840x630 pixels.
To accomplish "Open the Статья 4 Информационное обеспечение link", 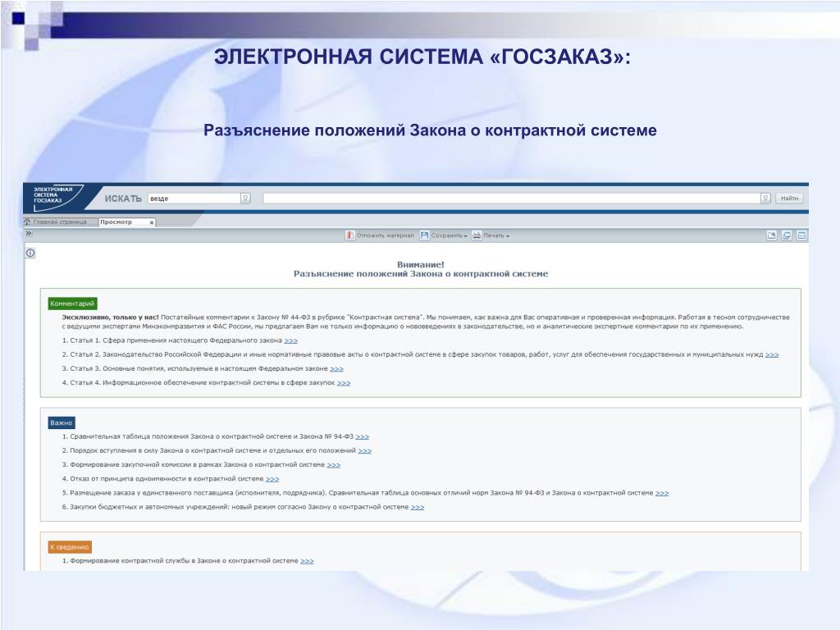I will point(344,383).
